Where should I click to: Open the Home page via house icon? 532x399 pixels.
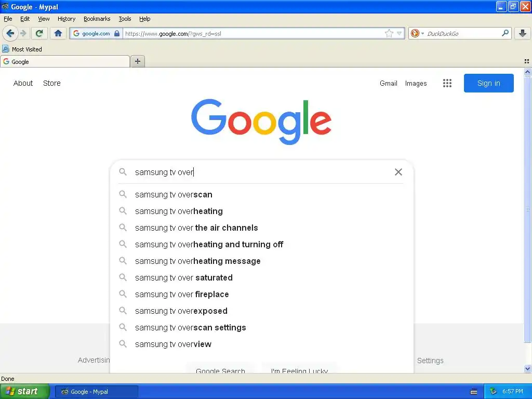click(58, 33)
